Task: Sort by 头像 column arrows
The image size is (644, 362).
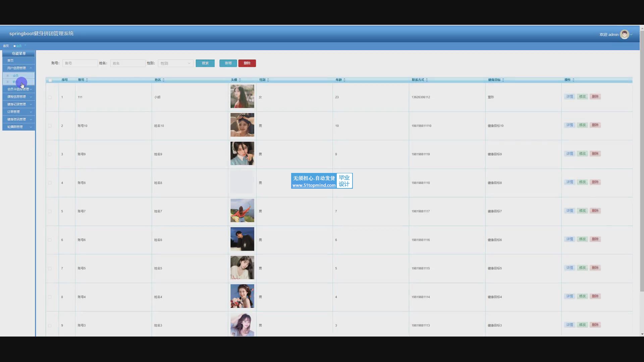Action: pyautogui.click(x=240, y=80)
